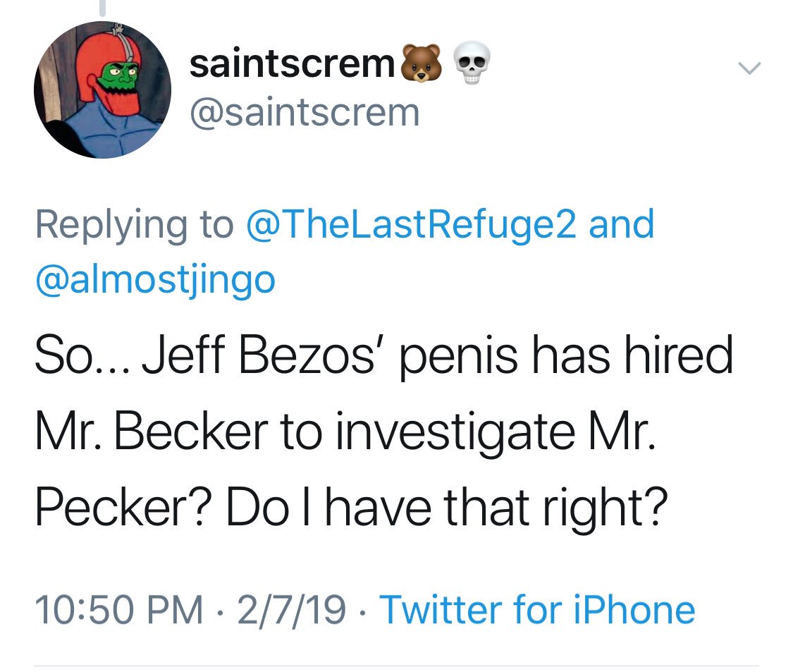Tap the divider line below the timestamp
793x672 pixels.
point(396,666)
